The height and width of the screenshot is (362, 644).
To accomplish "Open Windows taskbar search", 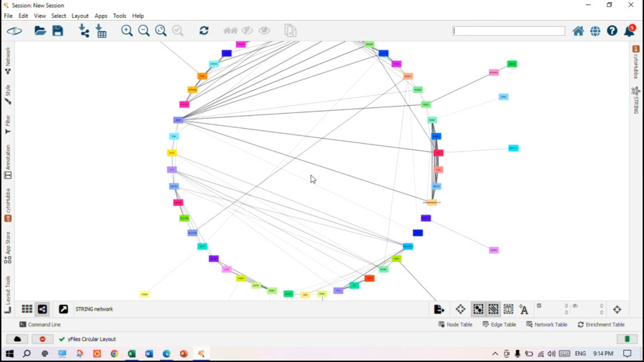I will tap(26, 353).
